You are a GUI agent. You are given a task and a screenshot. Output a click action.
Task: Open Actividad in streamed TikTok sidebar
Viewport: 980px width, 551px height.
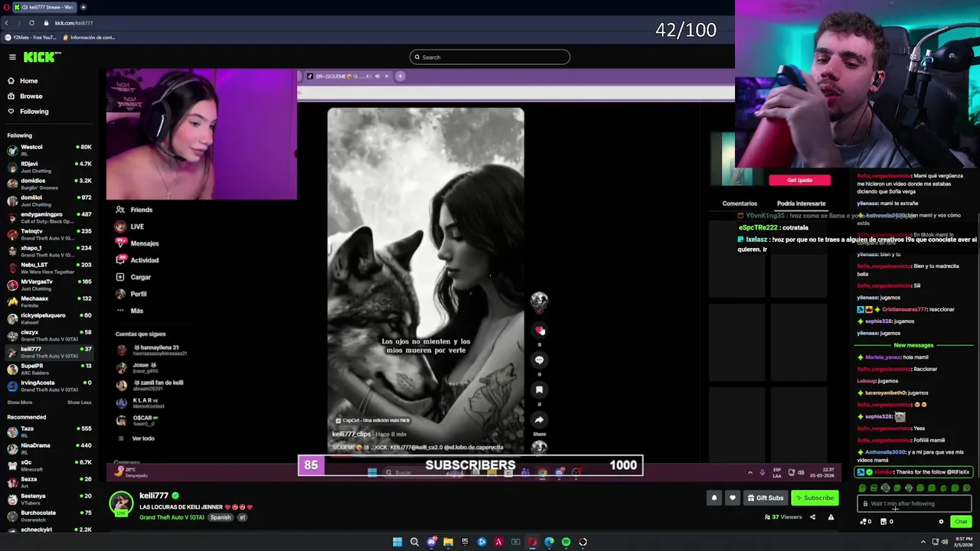tap(137, 260)
